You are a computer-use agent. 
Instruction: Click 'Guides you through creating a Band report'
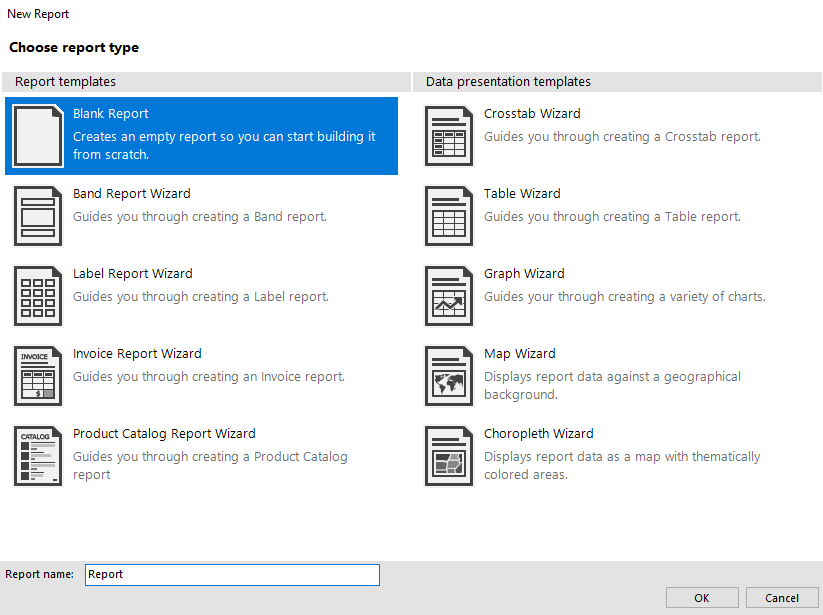coord(200,217)
